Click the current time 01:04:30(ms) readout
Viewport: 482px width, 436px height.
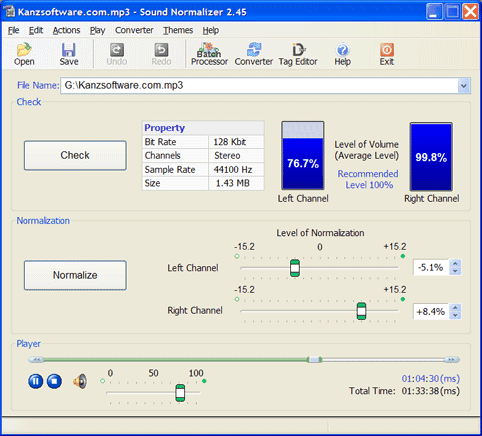tap(431, 379)
